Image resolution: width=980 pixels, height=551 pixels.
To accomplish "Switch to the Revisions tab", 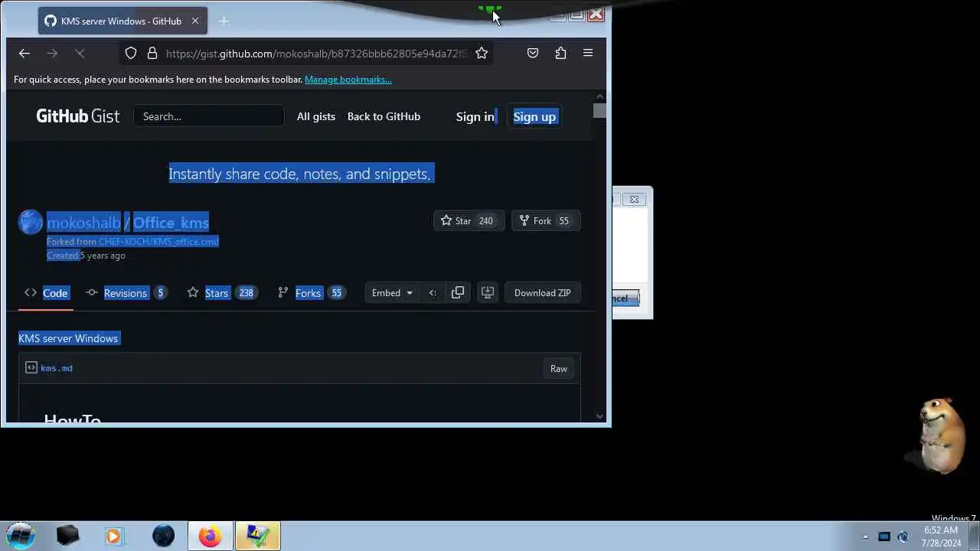I will [126, 293].
